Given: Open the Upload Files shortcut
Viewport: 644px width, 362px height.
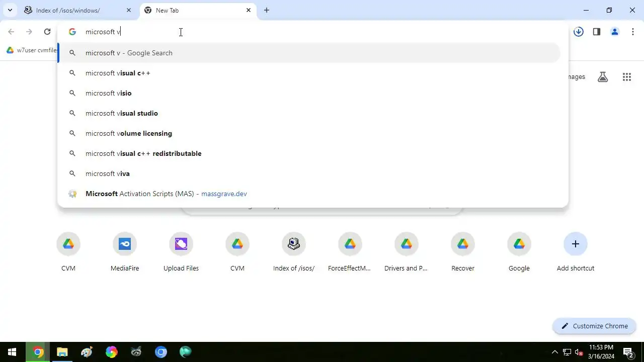Looking at the screenshot, I should [181, 253].
